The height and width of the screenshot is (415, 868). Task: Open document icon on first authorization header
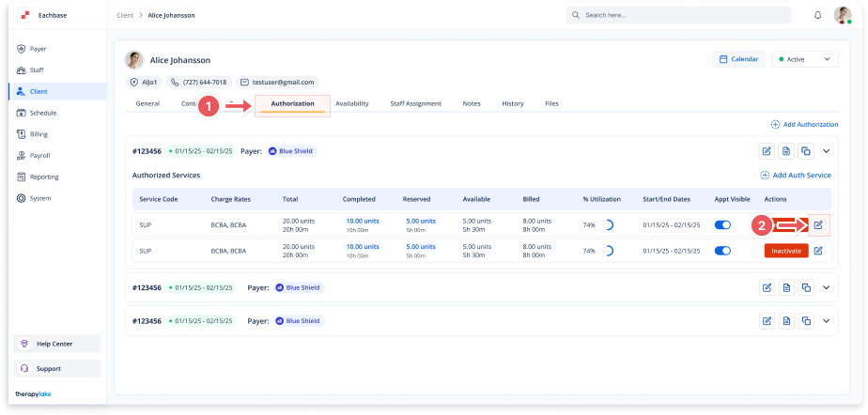pos(786,150)
